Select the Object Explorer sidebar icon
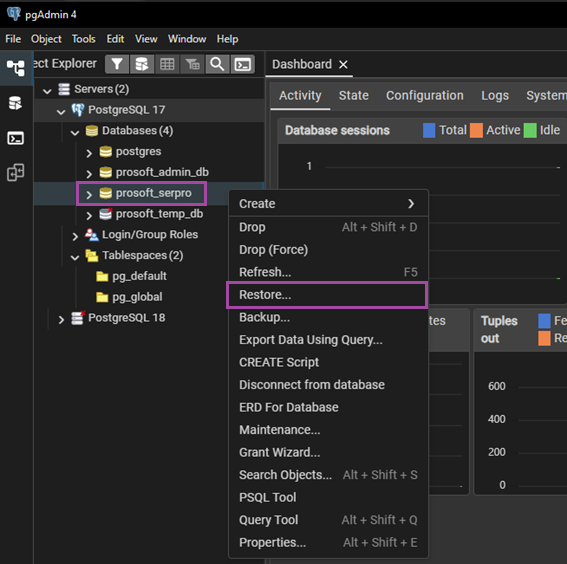Image resolution: width=567 pixels, height=564 pixels. click(x=16, y=68)
